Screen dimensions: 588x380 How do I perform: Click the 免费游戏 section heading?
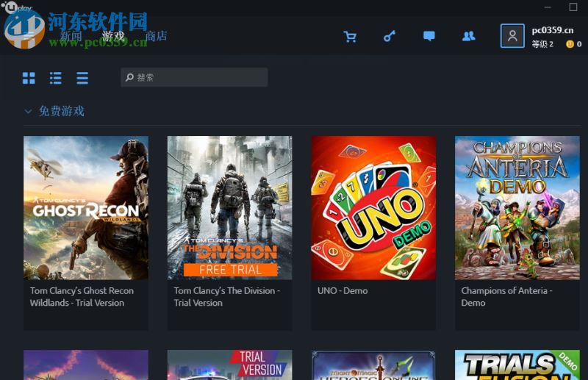click(62, 112)
